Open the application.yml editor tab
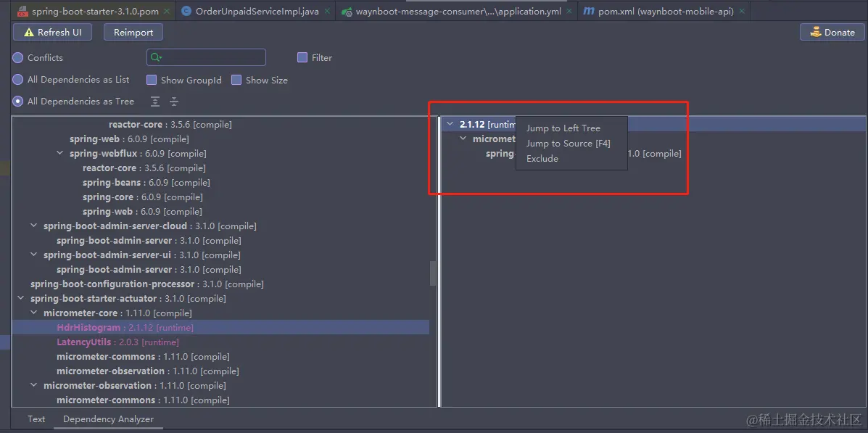Image resolution: width=868 pixels, height=433 pixels. 458,11
